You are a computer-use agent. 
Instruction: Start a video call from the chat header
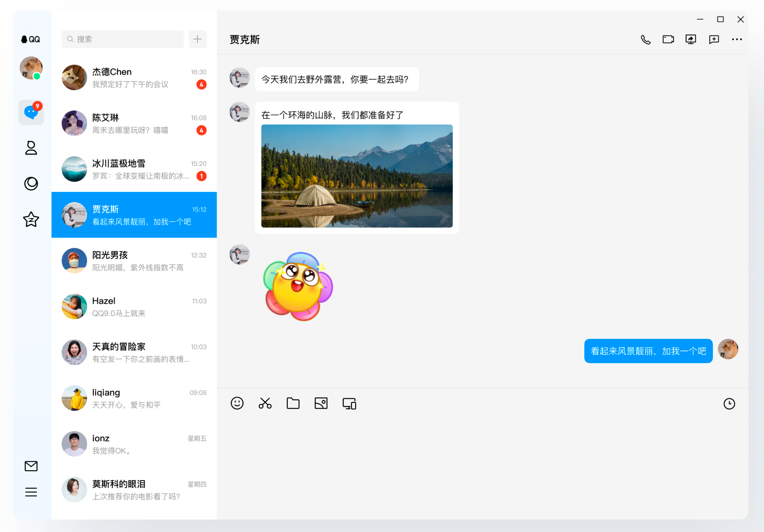[668, 39]
